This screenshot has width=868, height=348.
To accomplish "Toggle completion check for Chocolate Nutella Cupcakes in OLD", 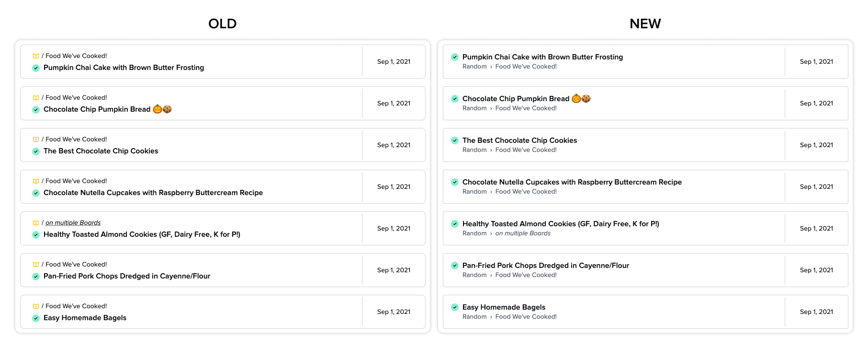I will coord(36,193).
